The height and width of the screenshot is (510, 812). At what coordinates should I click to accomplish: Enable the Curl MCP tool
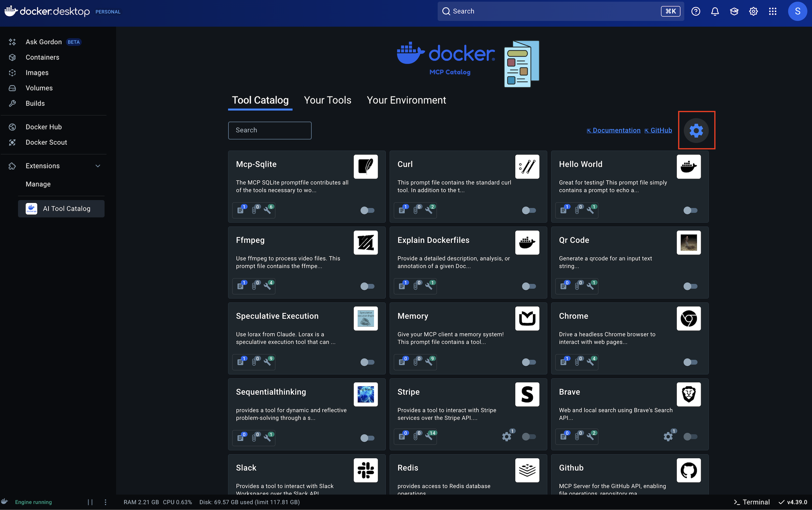coord(529,211)
